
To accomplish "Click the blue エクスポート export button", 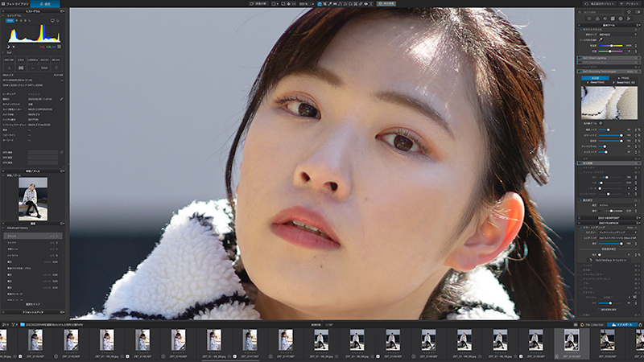I will [622, 325].
